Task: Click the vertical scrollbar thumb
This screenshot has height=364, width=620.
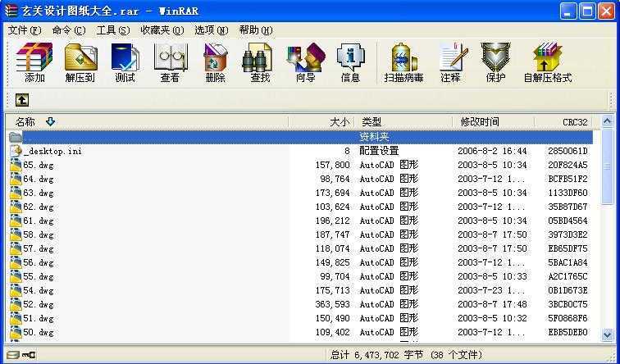Action: [x=608, y=166]
